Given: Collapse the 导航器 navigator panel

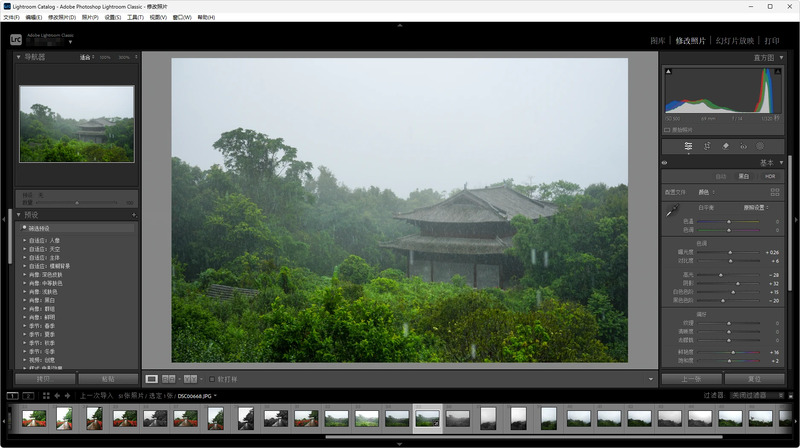Looking at the screenshot, I should (x=18, y=57).
